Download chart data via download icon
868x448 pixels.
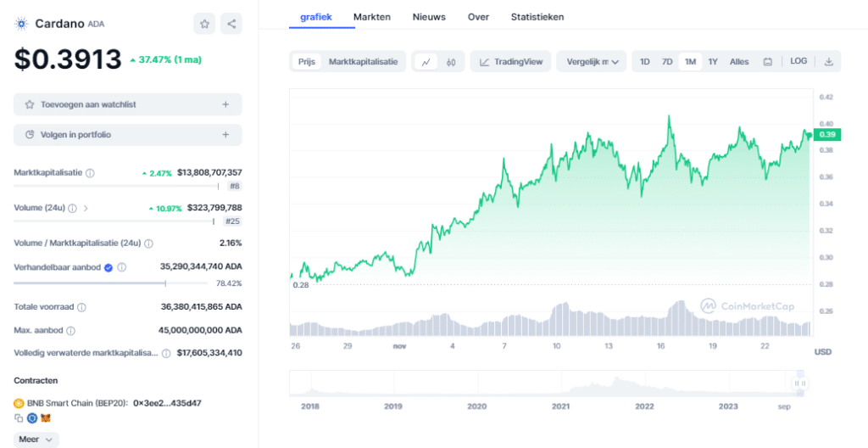pos(829,62)
